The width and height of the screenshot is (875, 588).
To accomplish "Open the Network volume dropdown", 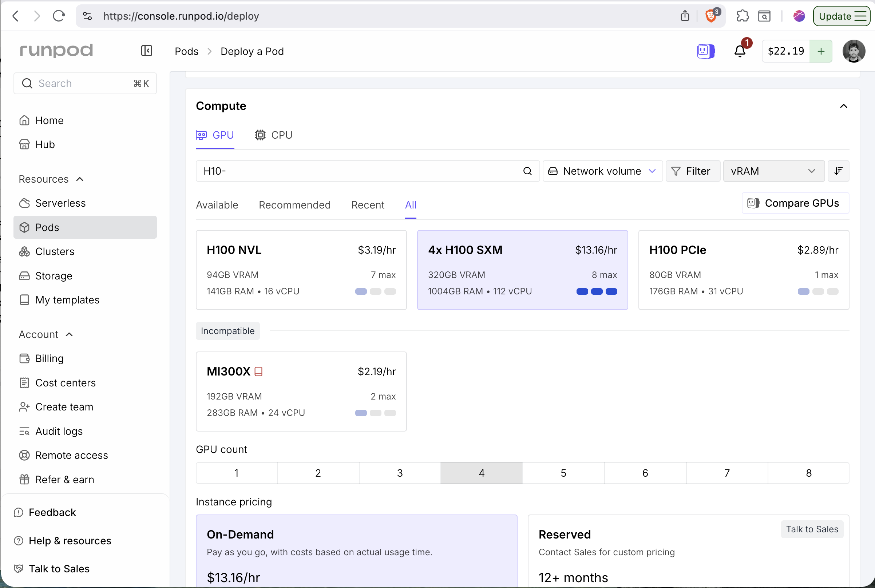I will (x=602, y=171).
